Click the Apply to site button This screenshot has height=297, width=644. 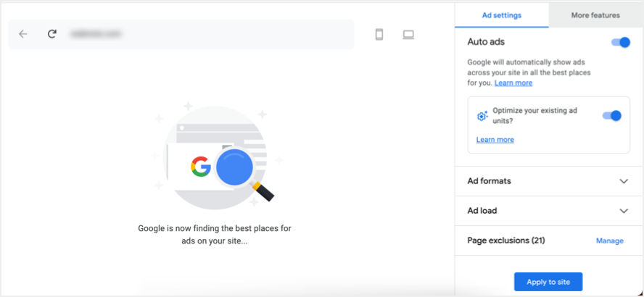548,282
